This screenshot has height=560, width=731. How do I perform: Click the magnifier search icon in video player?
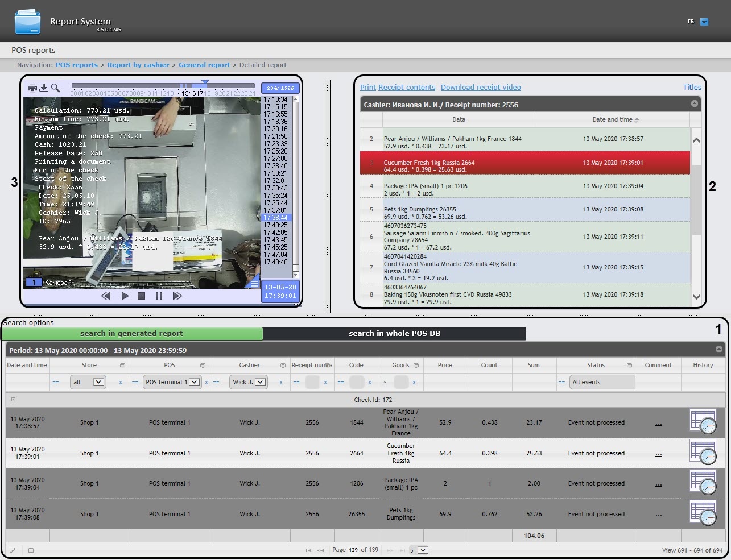(x=55, y=88)
